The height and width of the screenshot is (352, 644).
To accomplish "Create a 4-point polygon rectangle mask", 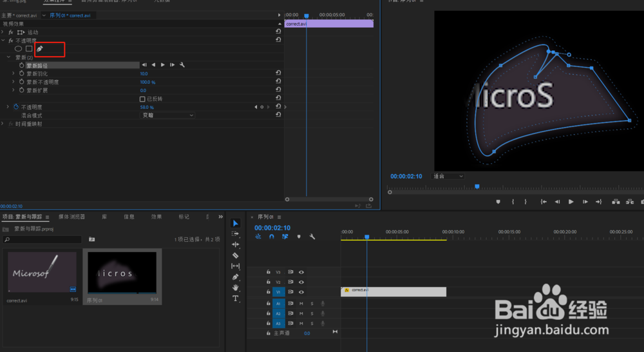I will [29, 48].
